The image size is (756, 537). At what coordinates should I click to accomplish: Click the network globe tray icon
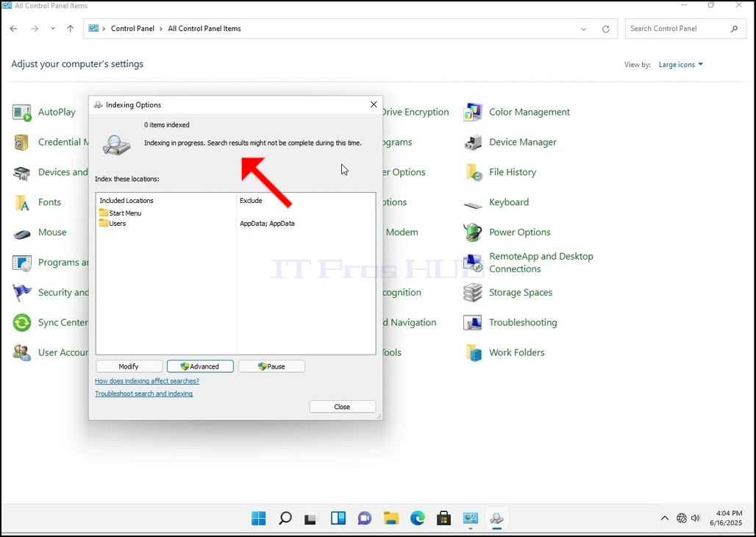coord(681,518)
